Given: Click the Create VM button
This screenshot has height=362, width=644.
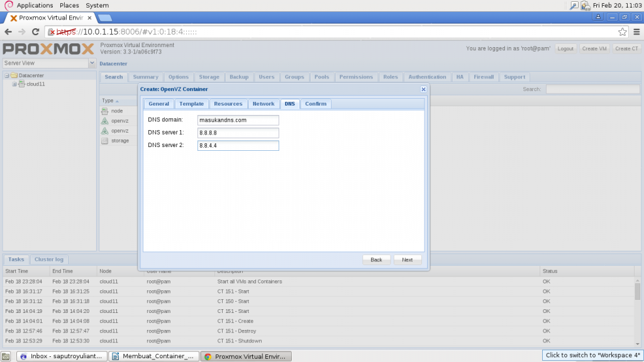Looking at the screenshot, I should pyautogui.click(x=594, y=48).
